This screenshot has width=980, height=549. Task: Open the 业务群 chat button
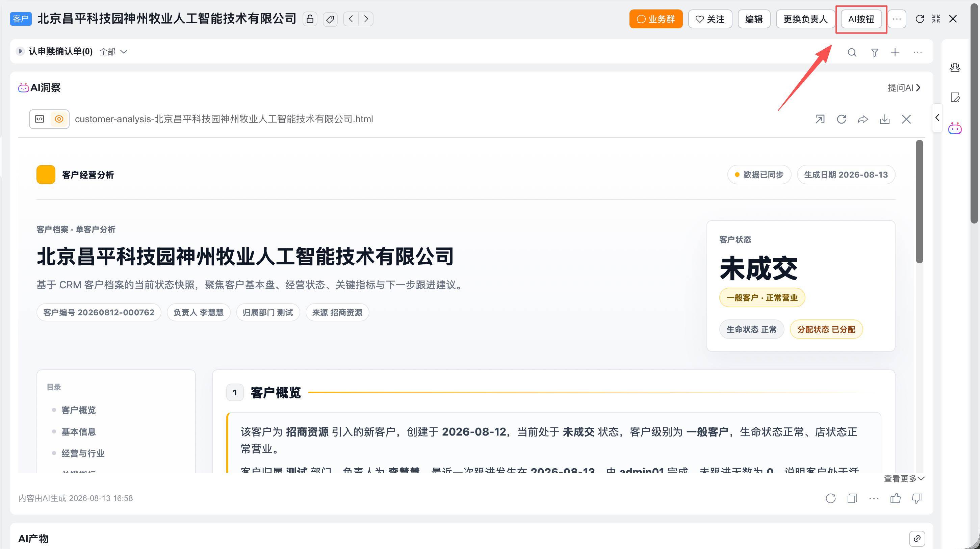pyautogui.click(x=656, y=19)
